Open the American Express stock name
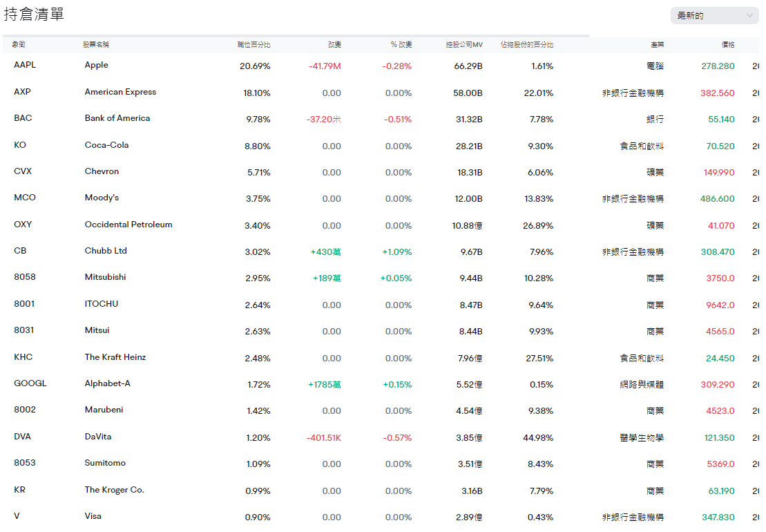The image size is (766, 532). [120, 92]
